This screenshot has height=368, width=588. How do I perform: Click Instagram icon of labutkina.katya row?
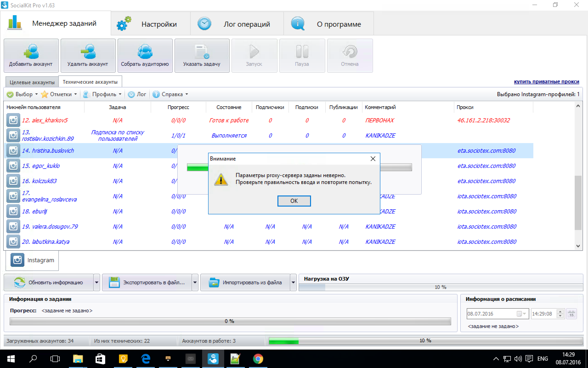13,242
